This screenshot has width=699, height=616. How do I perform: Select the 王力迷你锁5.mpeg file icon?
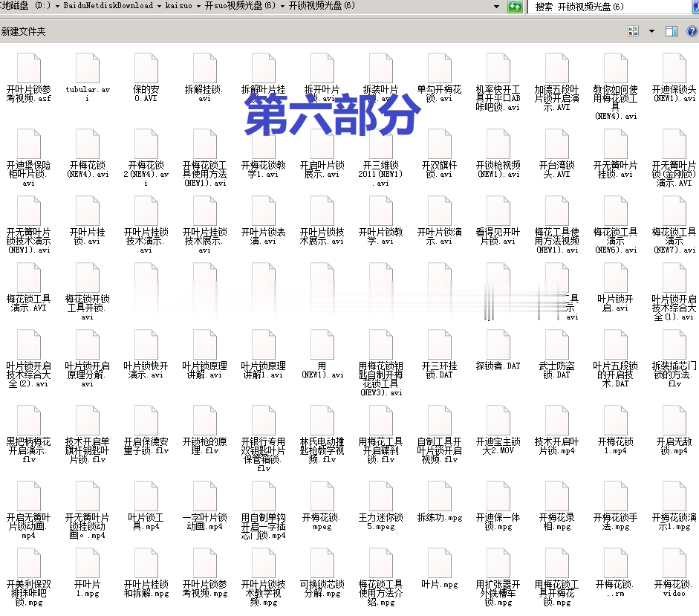(381, 496)
